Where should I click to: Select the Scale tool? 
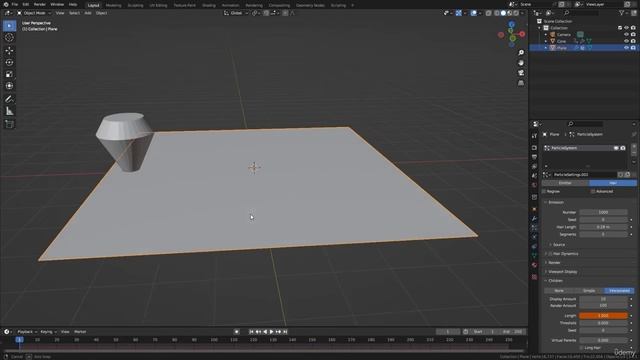[x=9, y=74]
